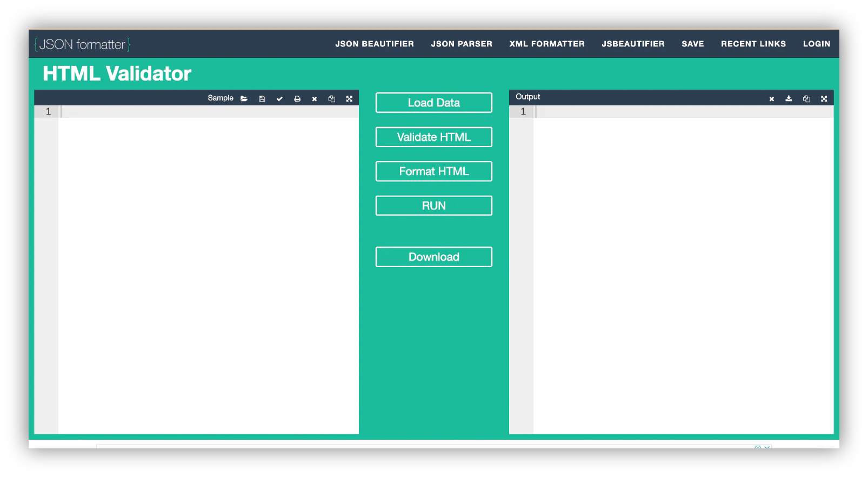The height and width of the screenshot is (477, 868).
Task: Open a file using the input folder icon
Action: pyautogui.click(x=244, y=99)
